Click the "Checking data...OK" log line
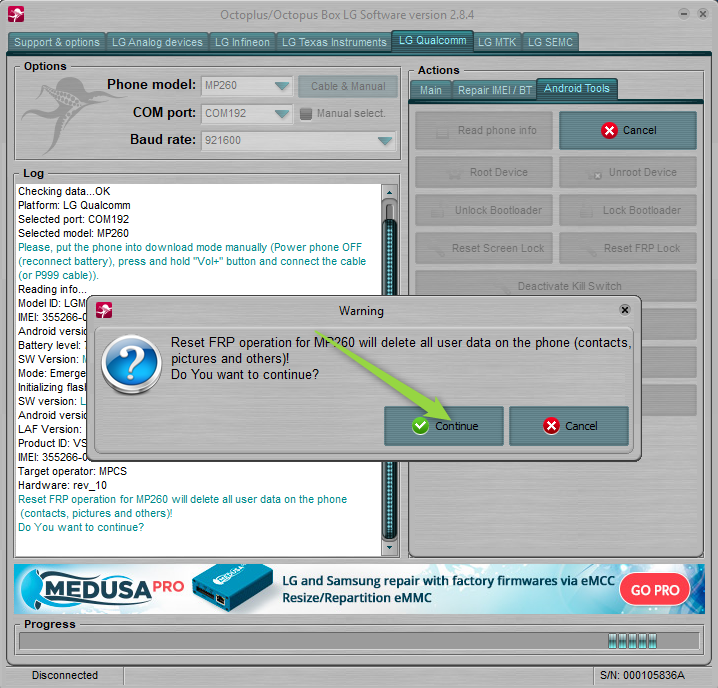Image resolution: width=718 pixels, height=688 pixels. pyautogui.click(x=64, y=191)
